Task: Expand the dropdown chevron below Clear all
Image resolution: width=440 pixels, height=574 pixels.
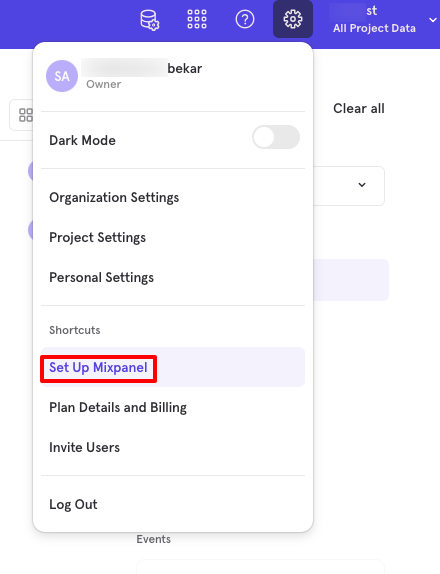Action: (x=362, y=185)
